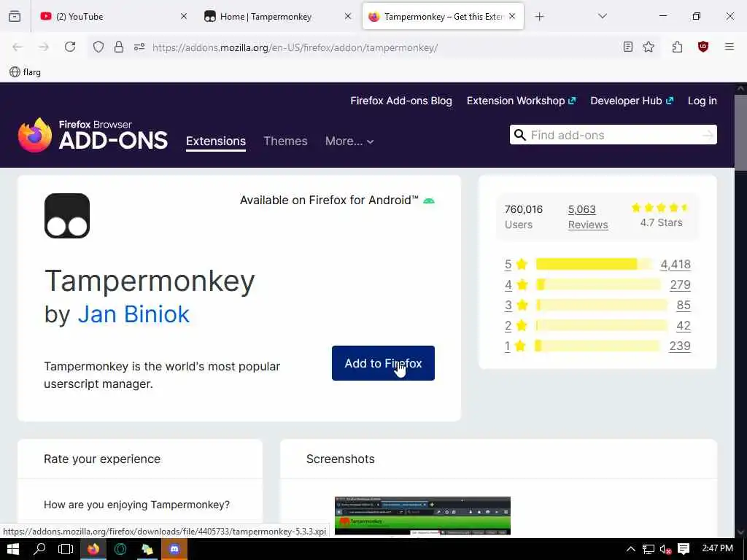This screenshot has width=747, height=560.
Task: Open the 42 two-star reviews count
Action: tap(683, 326)
